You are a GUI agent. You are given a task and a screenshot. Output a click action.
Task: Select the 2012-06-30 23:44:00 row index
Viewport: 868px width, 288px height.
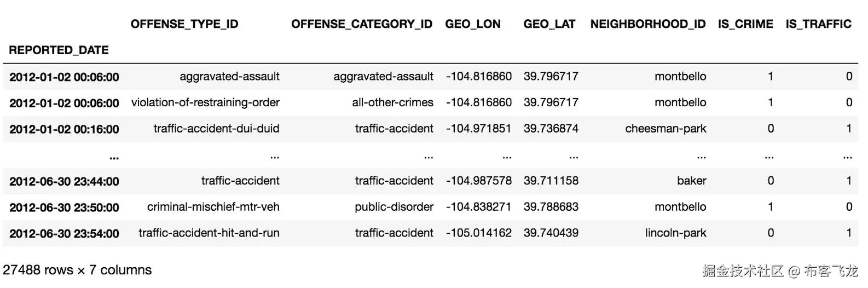pos(64,181)
